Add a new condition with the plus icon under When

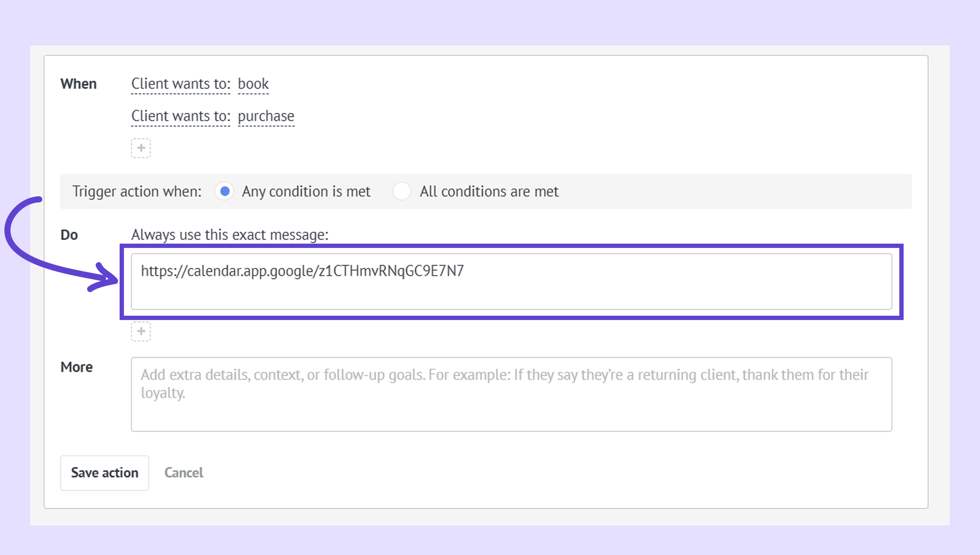tap(141, 148)
